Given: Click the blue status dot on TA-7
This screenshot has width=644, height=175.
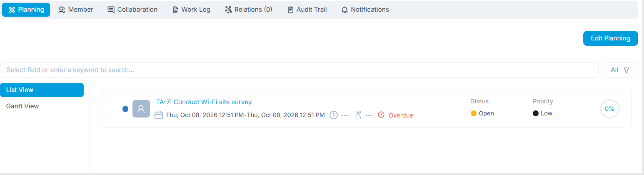Looking at the screenshot, I should click(x=125, y=109).
